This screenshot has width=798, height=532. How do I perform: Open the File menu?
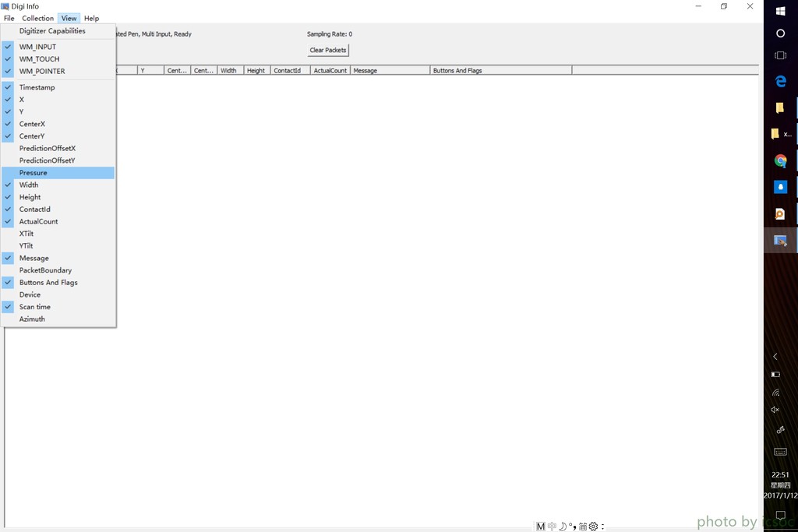tap(9, 19)
